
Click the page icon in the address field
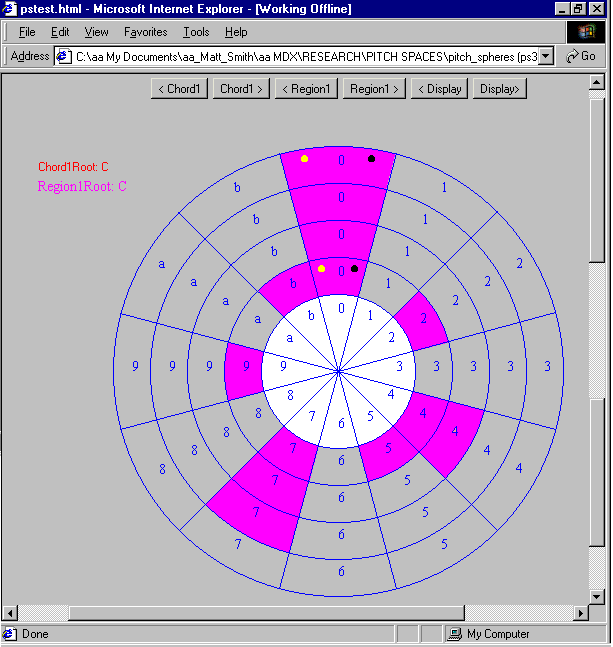63,56
